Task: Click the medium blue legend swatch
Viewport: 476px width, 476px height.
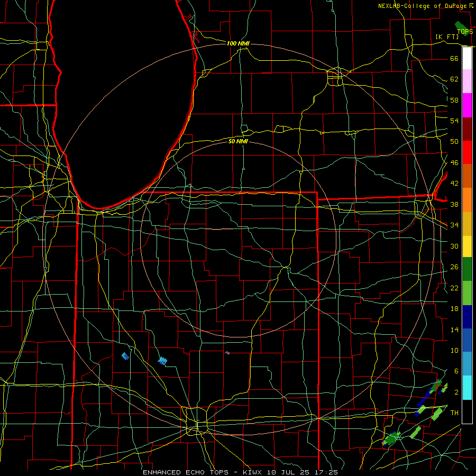Action: 467,340
